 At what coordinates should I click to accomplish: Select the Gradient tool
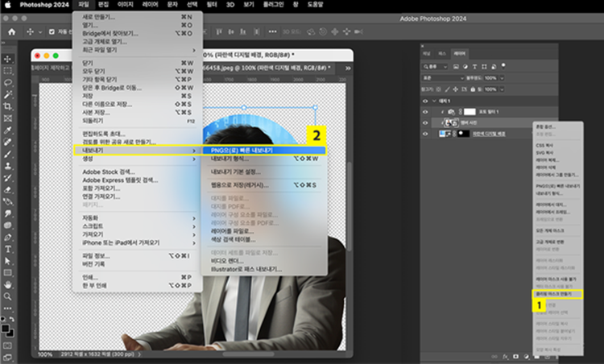8,201
